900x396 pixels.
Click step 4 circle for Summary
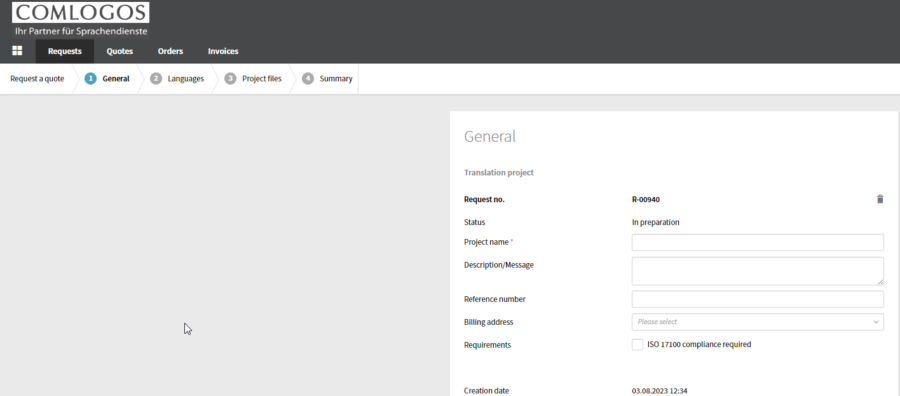click(308, 79)
